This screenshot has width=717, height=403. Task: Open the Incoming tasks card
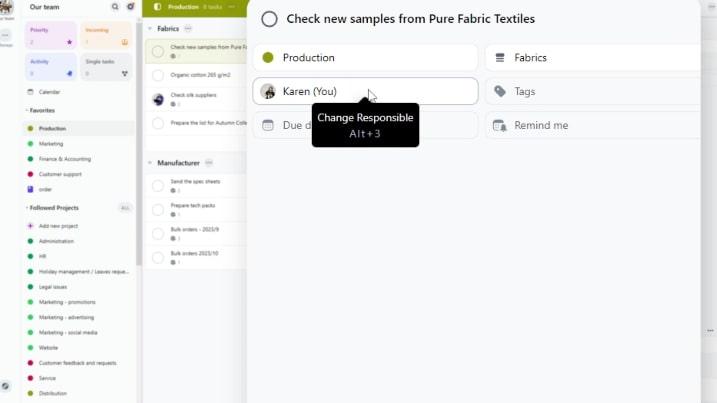point(106,36)
